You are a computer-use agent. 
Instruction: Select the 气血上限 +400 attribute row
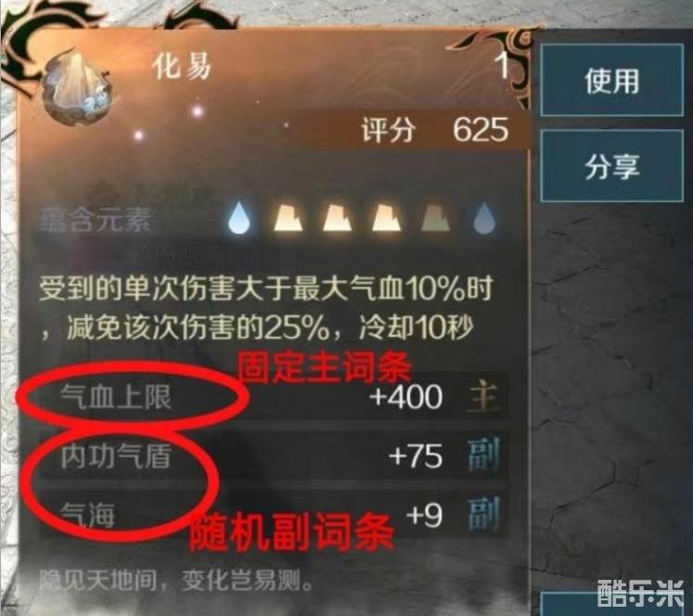(x=274, y=396)
